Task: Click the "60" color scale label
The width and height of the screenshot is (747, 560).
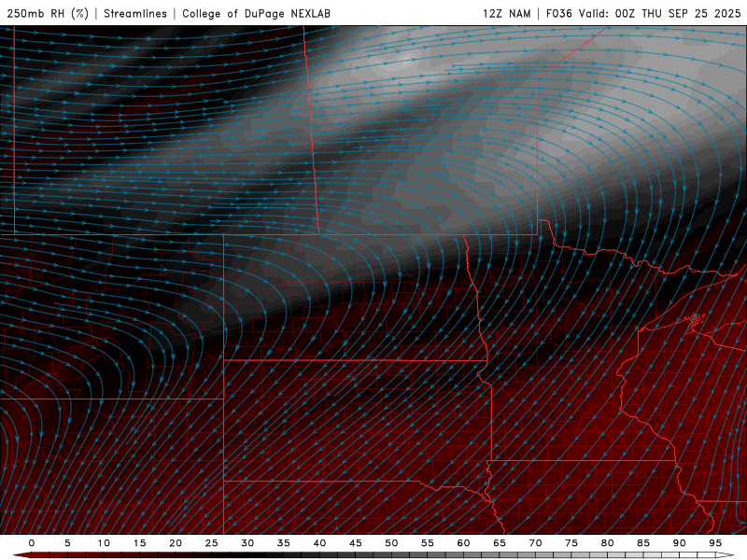Action: [x=463, y=543]
